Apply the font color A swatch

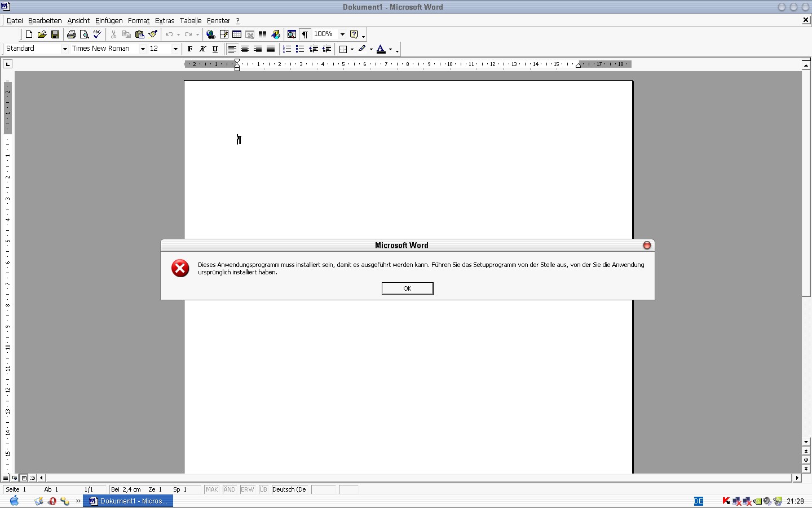coord(381,49)
